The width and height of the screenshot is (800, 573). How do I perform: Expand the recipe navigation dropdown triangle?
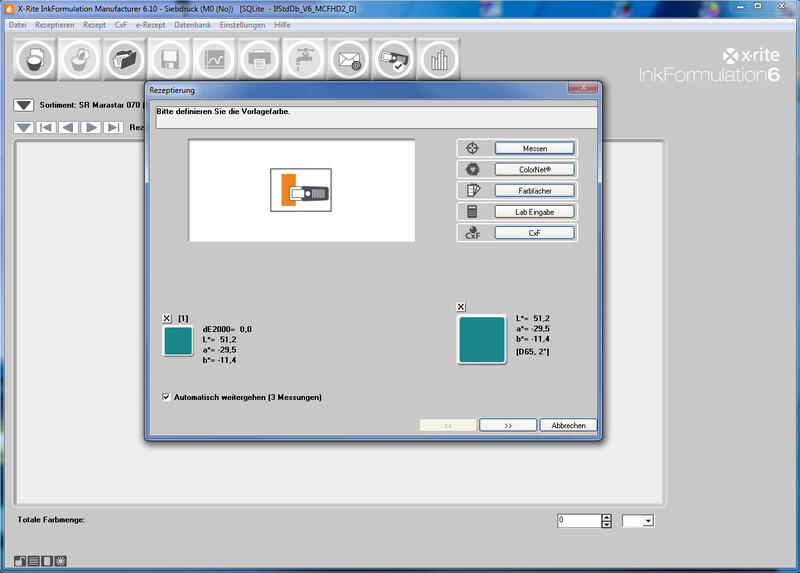click(x=22, y=127)
